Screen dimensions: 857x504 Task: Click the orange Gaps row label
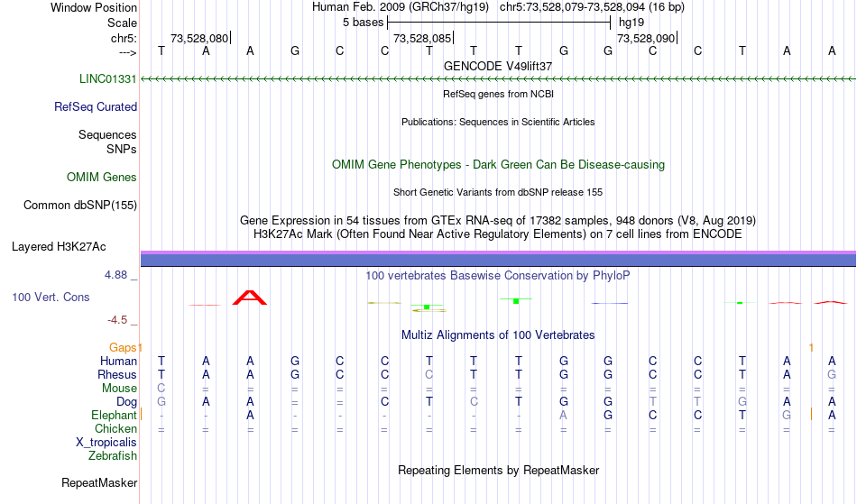(123, 347)
